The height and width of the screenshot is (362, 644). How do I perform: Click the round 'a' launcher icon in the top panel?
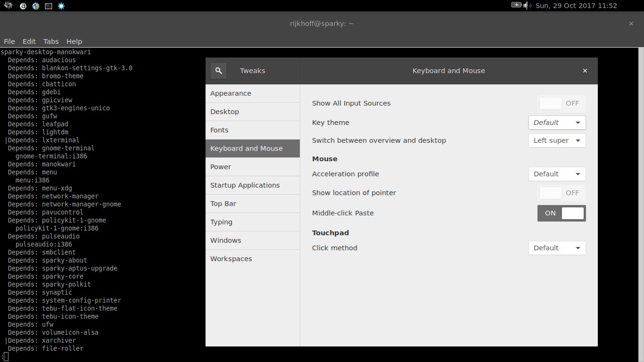(x=23, y=6)
